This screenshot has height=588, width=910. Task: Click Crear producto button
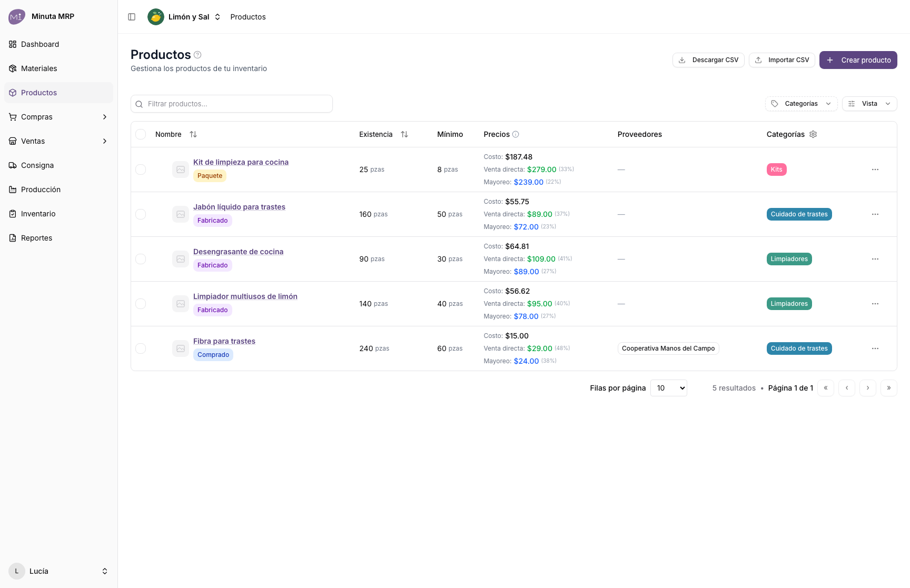click(x=858, y=60)
